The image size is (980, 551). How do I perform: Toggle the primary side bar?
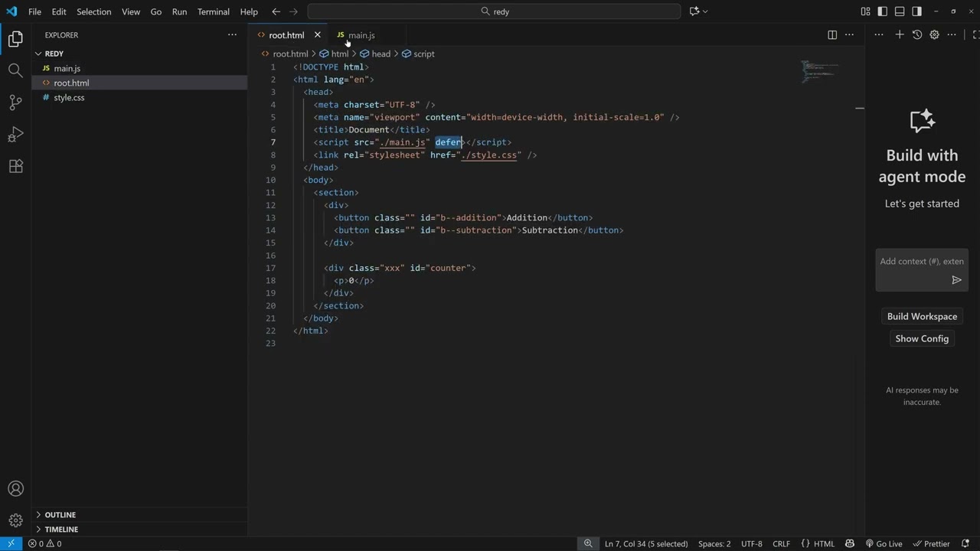[882, 11]
